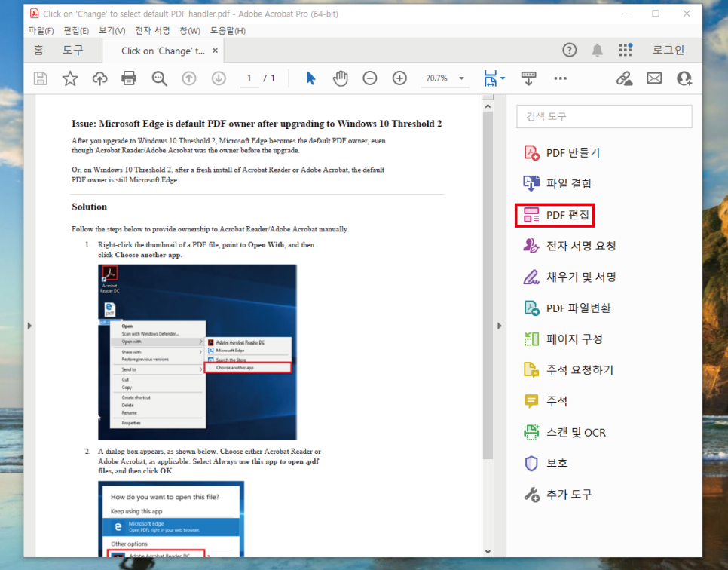Image resolution: width=728 pixels, height=570 pixels.
Task: Click 로그인 sign-in button
Action: (x=668, y=50)
